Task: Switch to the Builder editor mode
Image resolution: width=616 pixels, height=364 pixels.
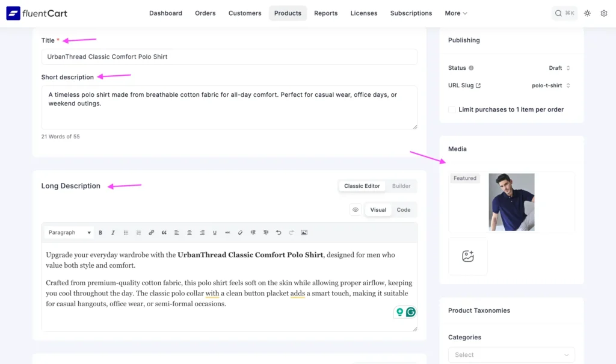Action: 401,186
